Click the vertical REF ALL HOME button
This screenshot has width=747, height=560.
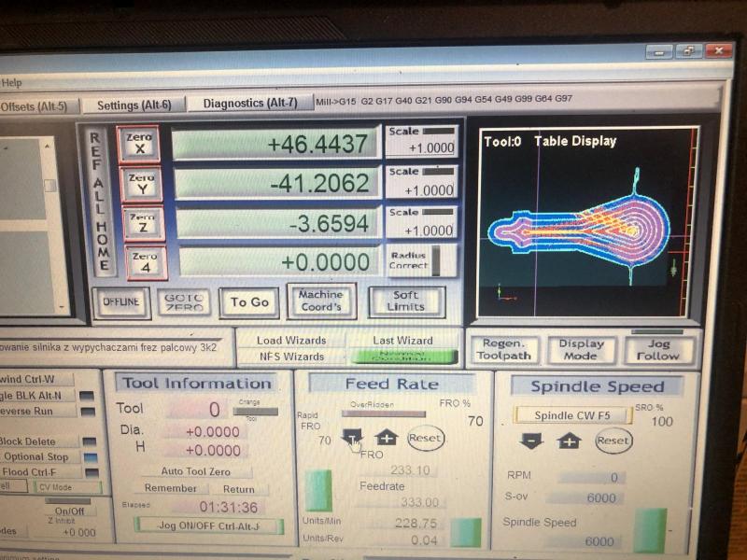pos(98,202)
